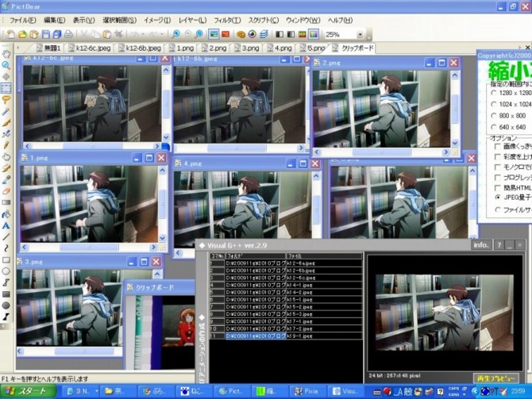Click the Print icon in toolbar
The image size is (532, 399).
[68, 34]
